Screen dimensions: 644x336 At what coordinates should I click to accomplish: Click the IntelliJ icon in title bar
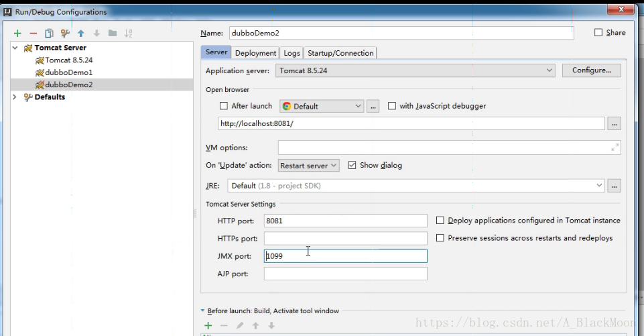(7, 12)
